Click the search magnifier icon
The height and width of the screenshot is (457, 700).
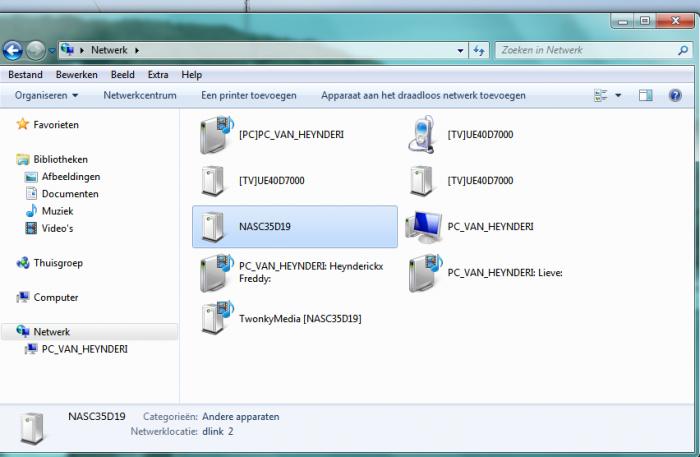tap(683, 50)
